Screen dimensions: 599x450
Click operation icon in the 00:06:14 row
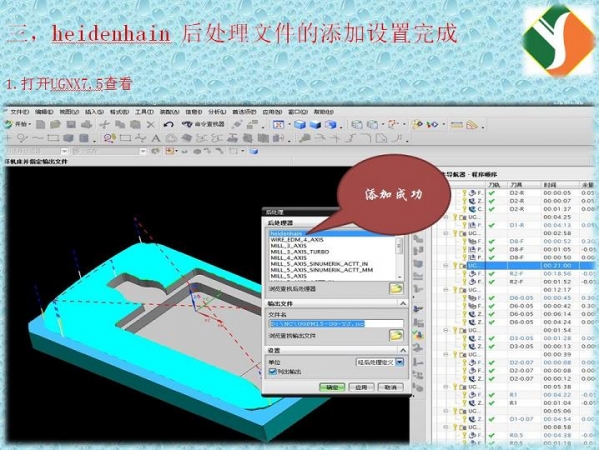coord(473,314)
